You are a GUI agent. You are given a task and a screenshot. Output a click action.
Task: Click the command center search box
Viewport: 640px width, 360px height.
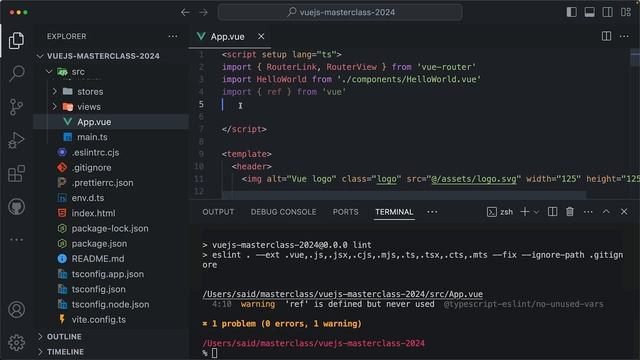(340, 12)
